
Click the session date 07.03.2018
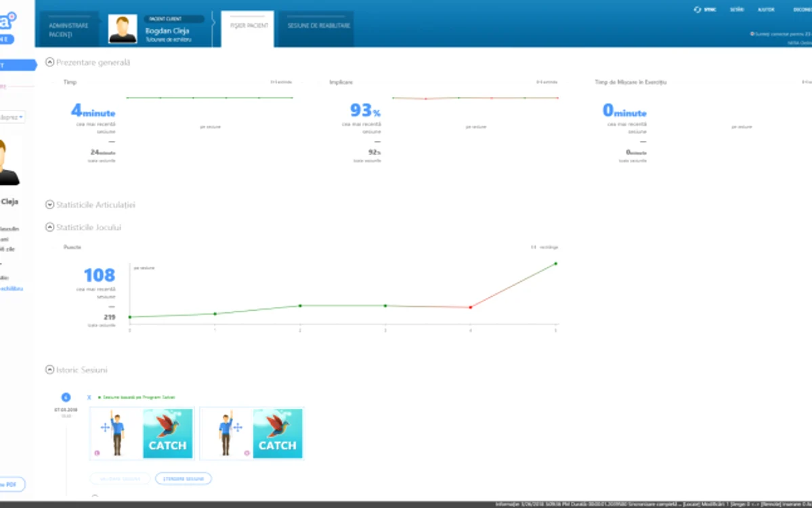(x=66, y=410)
